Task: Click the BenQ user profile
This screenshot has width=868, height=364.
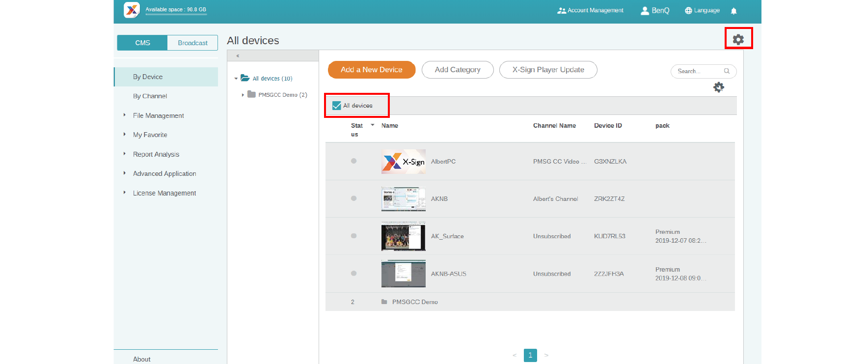Action: click(x=655, y=10)
